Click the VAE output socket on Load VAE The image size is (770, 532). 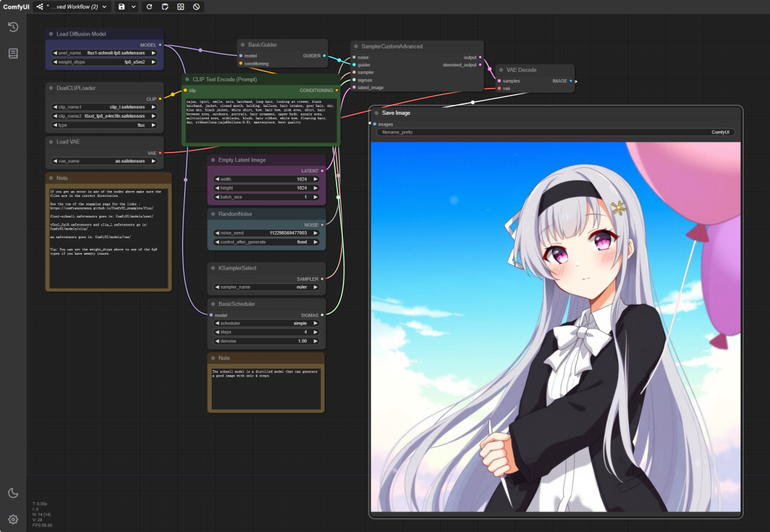(160, 153)
